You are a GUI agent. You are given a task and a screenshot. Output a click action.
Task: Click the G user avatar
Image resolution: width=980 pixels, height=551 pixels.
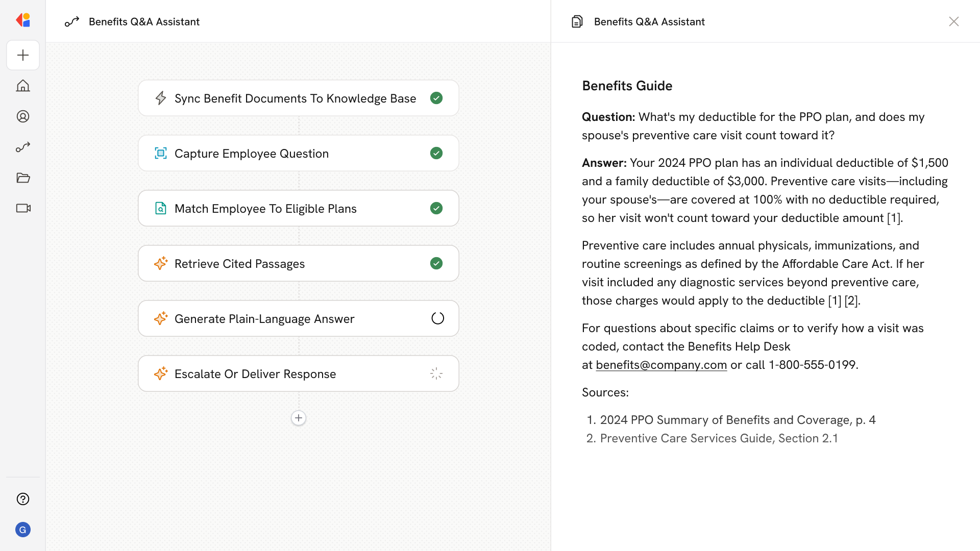click(23, 530)
